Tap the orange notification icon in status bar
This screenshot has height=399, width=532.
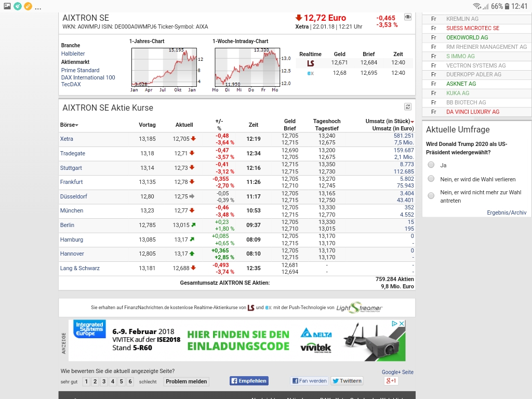(x=28, y=6)
